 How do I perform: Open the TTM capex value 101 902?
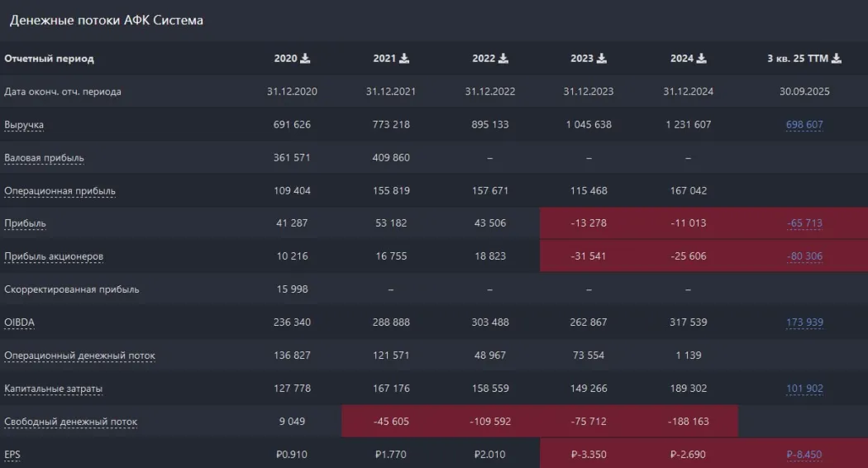(x=804, y=389)
